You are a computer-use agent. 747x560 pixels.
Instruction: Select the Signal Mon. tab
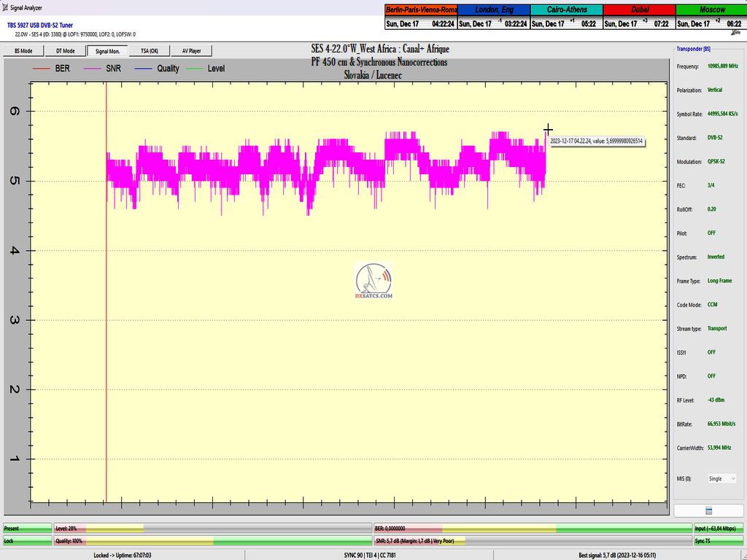click(107, 51)
